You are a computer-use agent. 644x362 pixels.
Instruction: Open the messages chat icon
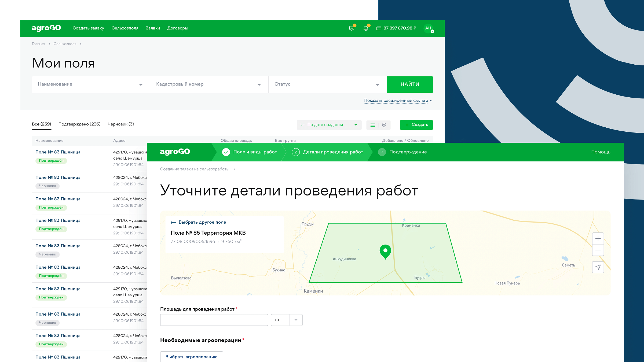(x=352, y=28)
